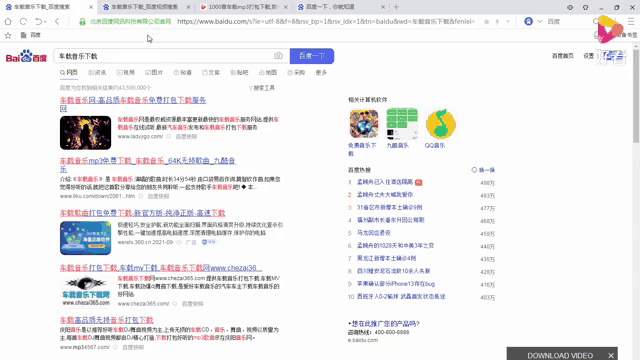Click the bookmarks bar star icon

coord(8,36)
